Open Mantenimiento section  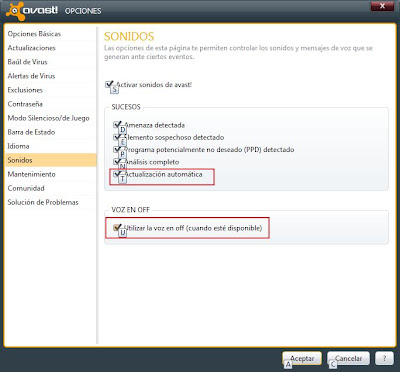pos(32,174)
